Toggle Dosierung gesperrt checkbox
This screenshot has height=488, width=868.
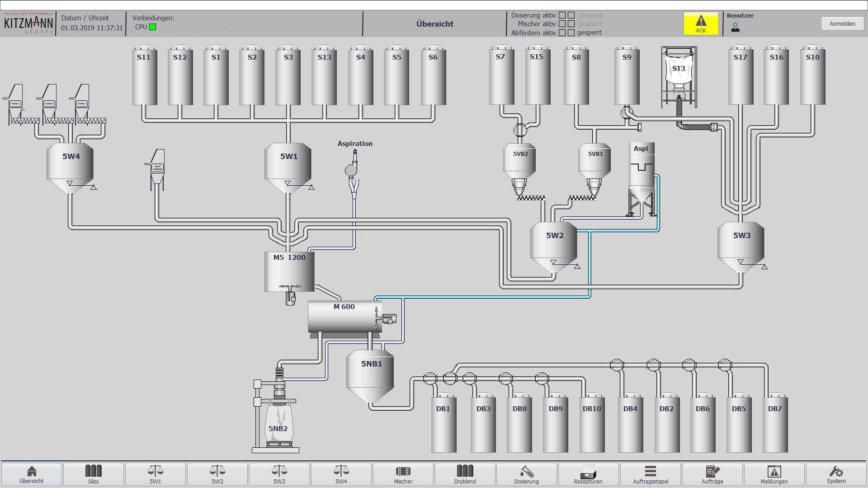pos(571,15)
